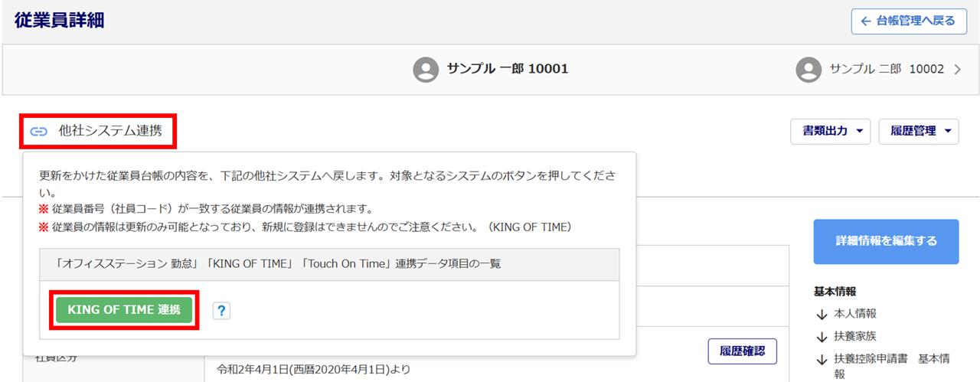The width and height of the screenshot is (980, 382).
Task: Open the blue question mark help icon
Action: tap(221, 310)
